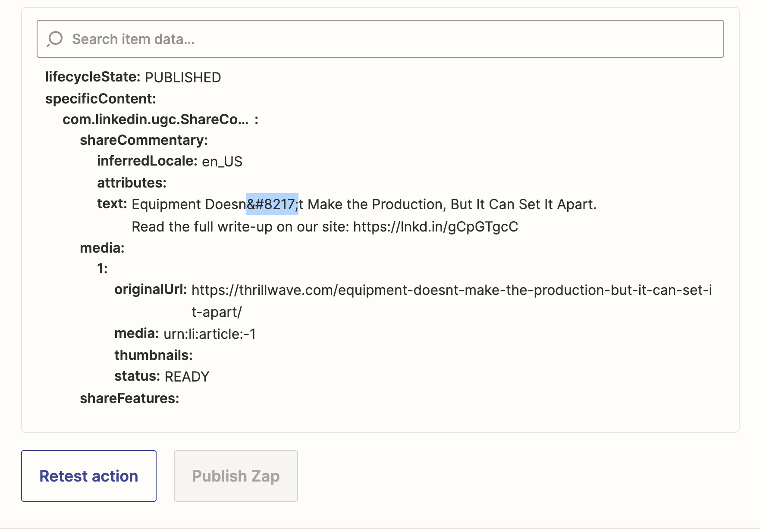Image resolution: width=760 pixels, height=532 pixels.
Task: Click the thumbnails key
Action: click(153, 355)
